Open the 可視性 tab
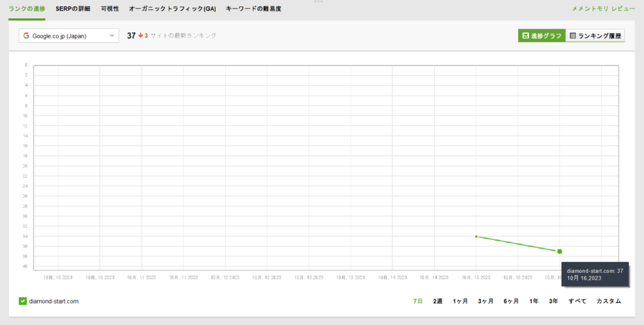This screenshot has height=325, width=644. [x=109, y=9]
